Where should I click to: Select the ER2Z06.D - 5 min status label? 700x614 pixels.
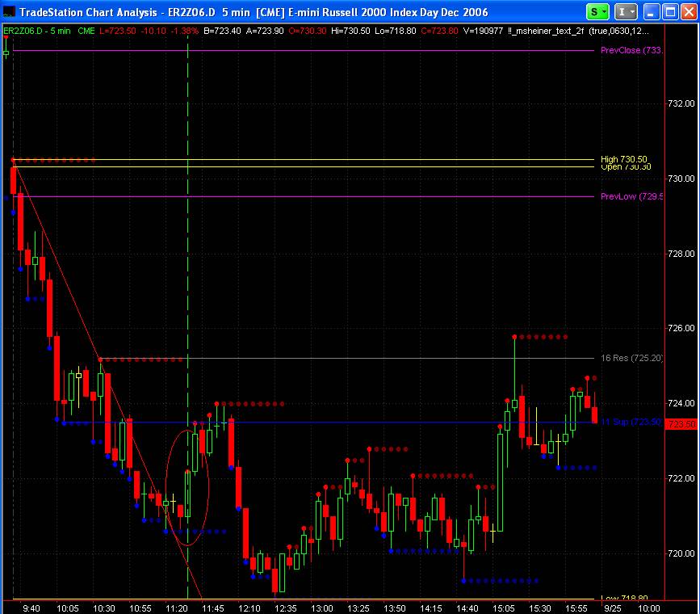[x=37, y=31]
